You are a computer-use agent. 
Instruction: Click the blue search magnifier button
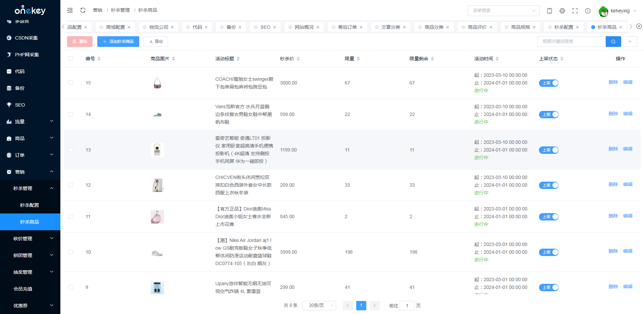613,42
